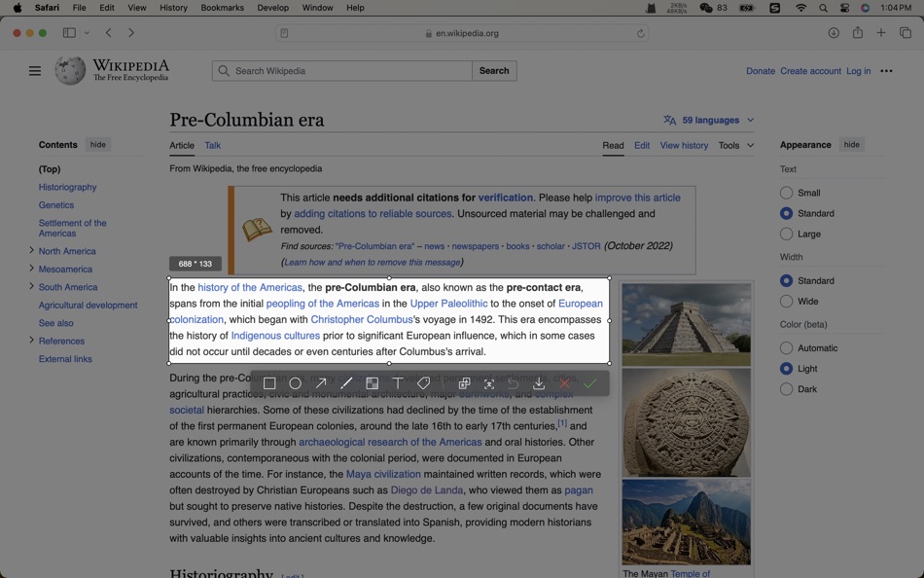Open the View history tab
Image resolution: width=924 pixels, height=578 pixels.
tap(684, 145)
